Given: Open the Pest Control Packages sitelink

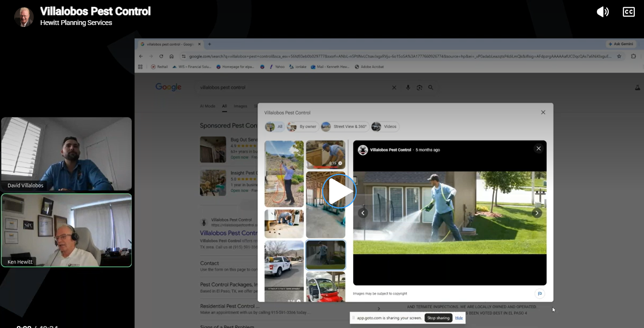Looking at the screenshot, I should click(229, 284).
